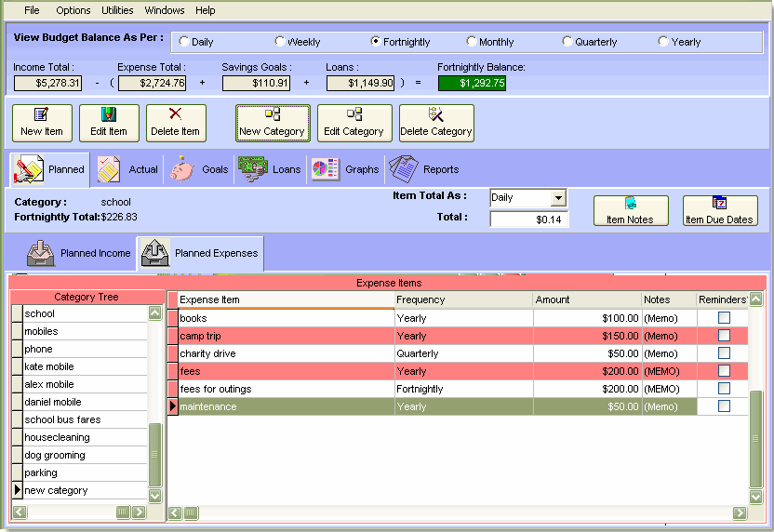Click the Income Total field

coord(47,83)
